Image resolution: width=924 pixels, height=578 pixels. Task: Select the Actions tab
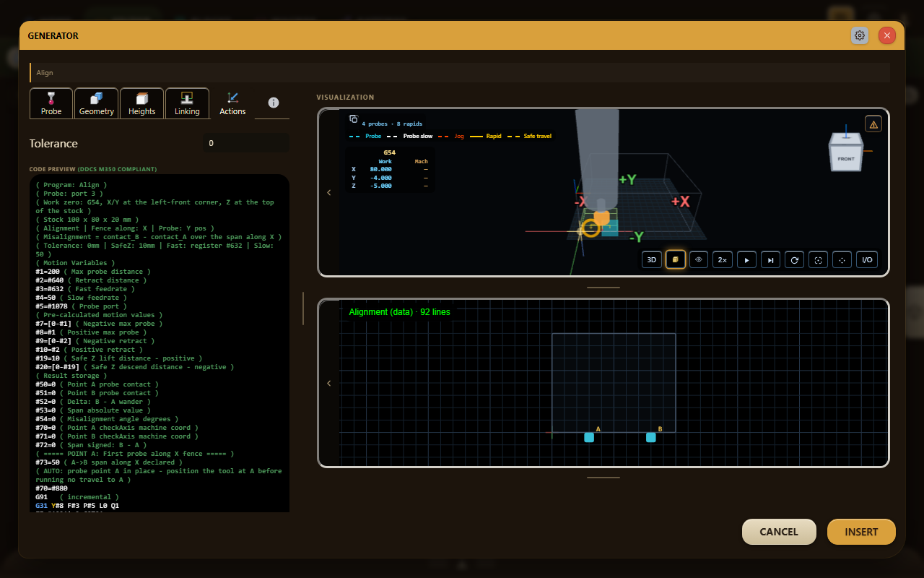tap(232, 103)
